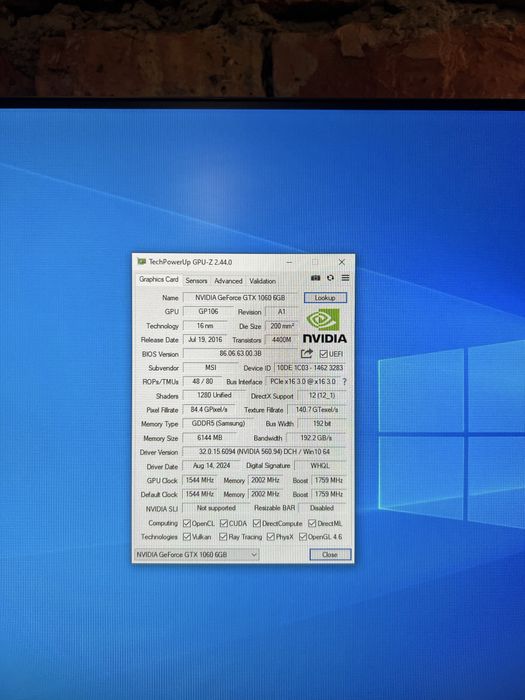Click the Lookup button

(325, 298)
